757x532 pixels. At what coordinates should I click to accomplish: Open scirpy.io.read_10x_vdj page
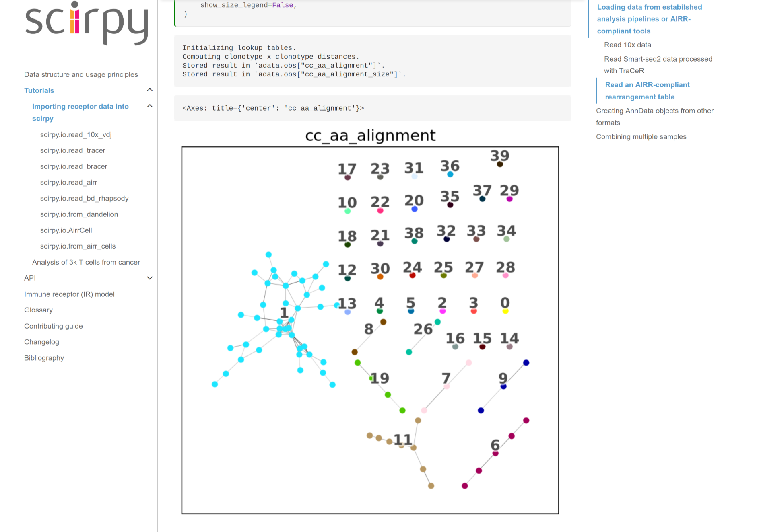click(75, 135)
